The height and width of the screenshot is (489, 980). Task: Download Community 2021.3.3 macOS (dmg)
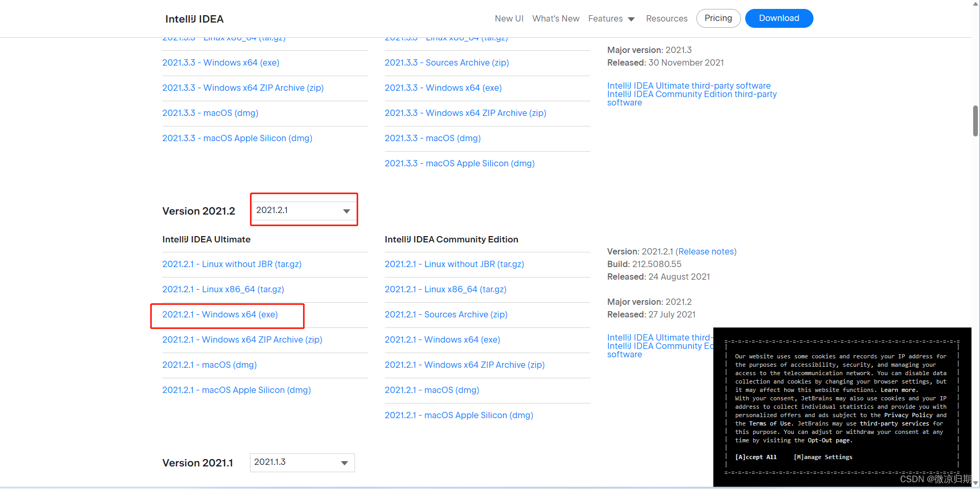pyautogui.click(x=433, y=138)
